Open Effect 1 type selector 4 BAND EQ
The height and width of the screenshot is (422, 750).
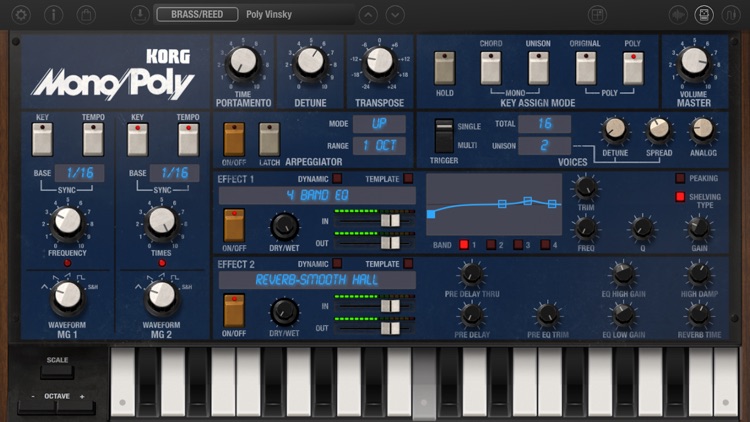pos(317,195)
